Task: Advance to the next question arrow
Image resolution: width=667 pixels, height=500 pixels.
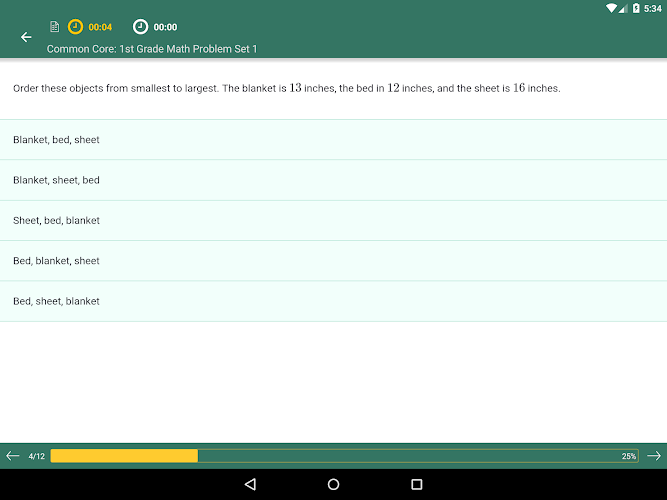Action: (x=654, y=456)
